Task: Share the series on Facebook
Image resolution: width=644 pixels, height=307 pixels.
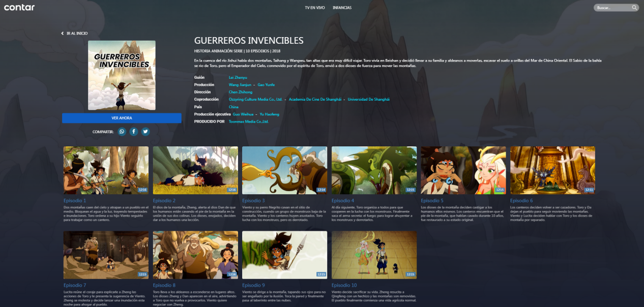Action: pos(134,132)
